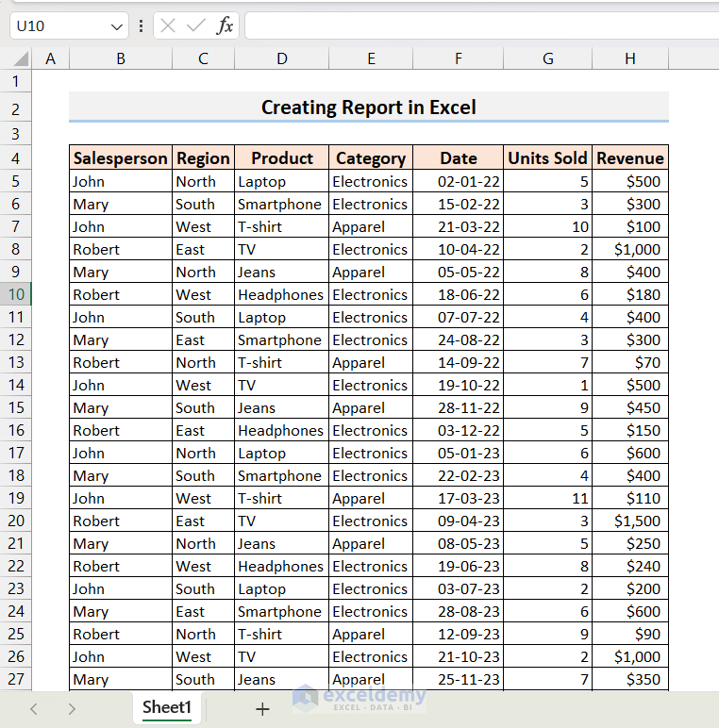Screen dimensions: 719x728
Task: Click the 'Revenue' header cell
Action: (x=630, y=157)
